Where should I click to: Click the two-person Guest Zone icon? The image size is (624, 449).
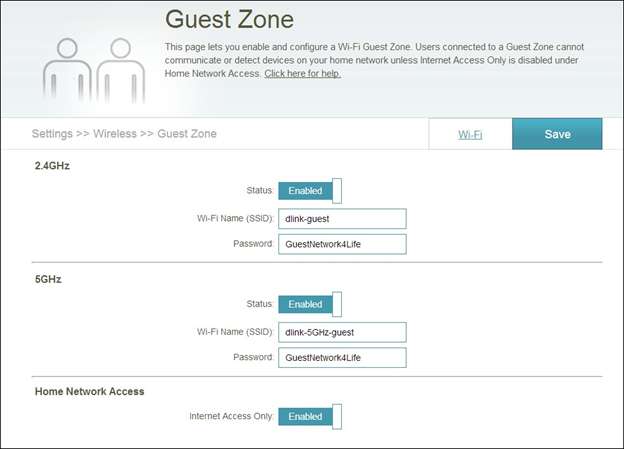point(94,70)
